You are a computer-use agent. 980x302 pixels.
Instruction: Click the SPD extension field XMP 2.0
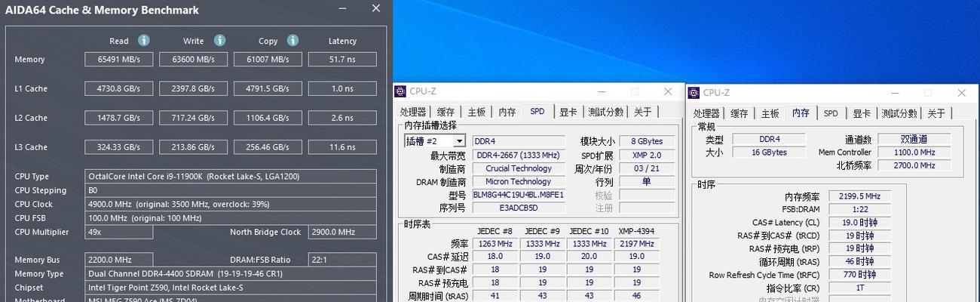647,155
